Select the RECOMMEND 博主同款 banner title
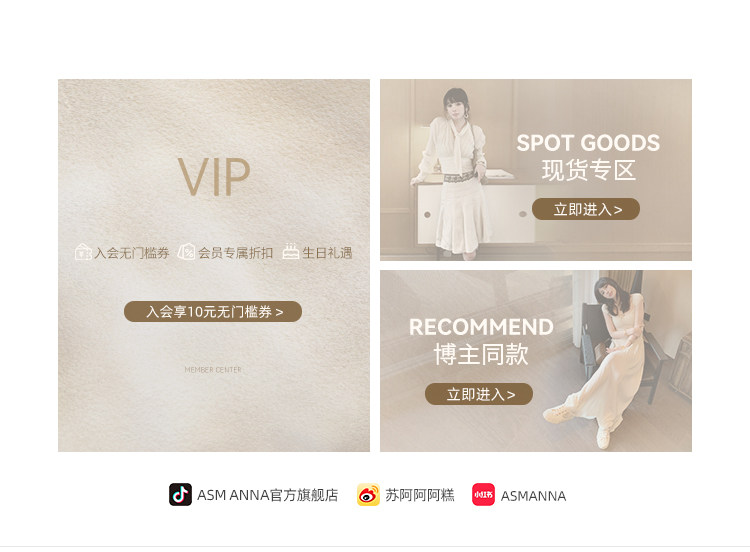Viewport: 750px width, 552px height. (x=481, y=342)
